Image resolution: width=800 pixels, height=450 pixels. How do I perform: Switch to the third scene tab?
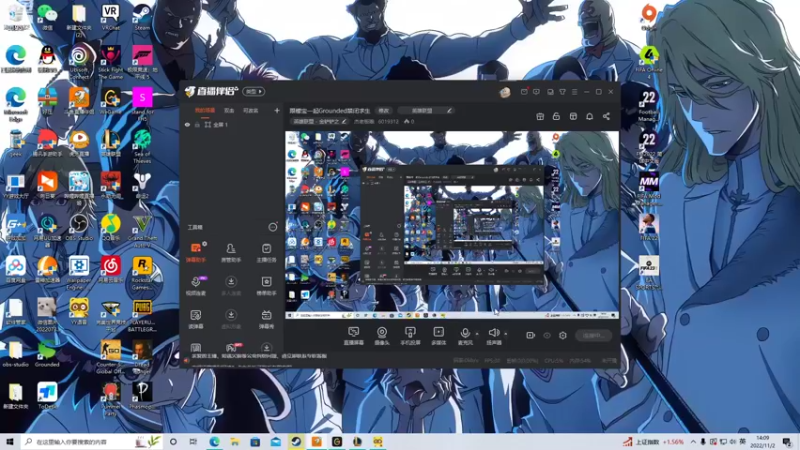pos(251,110)
